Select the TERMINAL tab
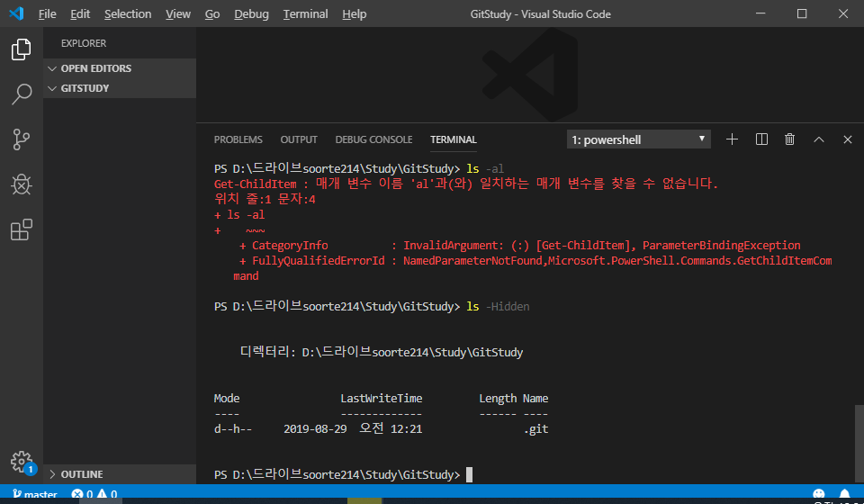864x504 pixels. [454, 139]
